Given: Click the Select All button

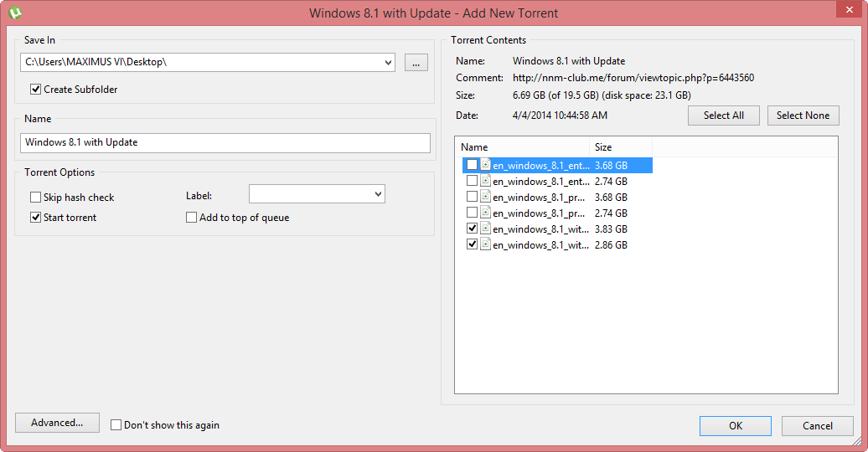Looking at the screenshot, I should click(724, 115).
